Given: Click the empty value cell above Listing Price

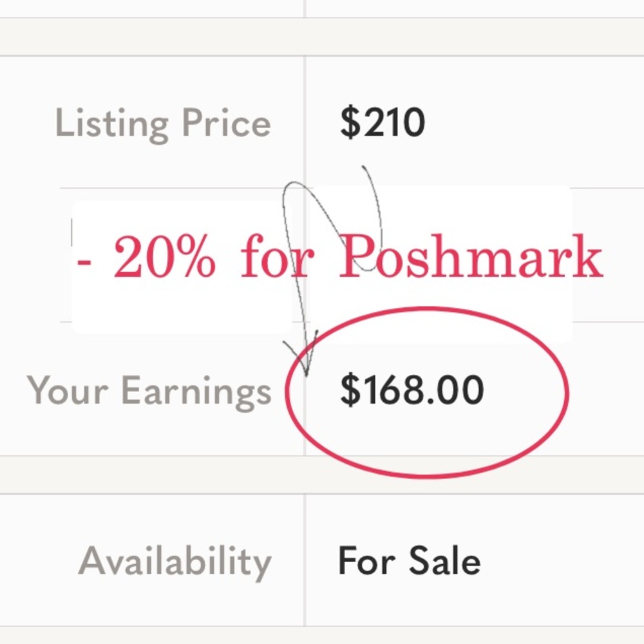Looking at the screenshot, I should click(475, 8).
